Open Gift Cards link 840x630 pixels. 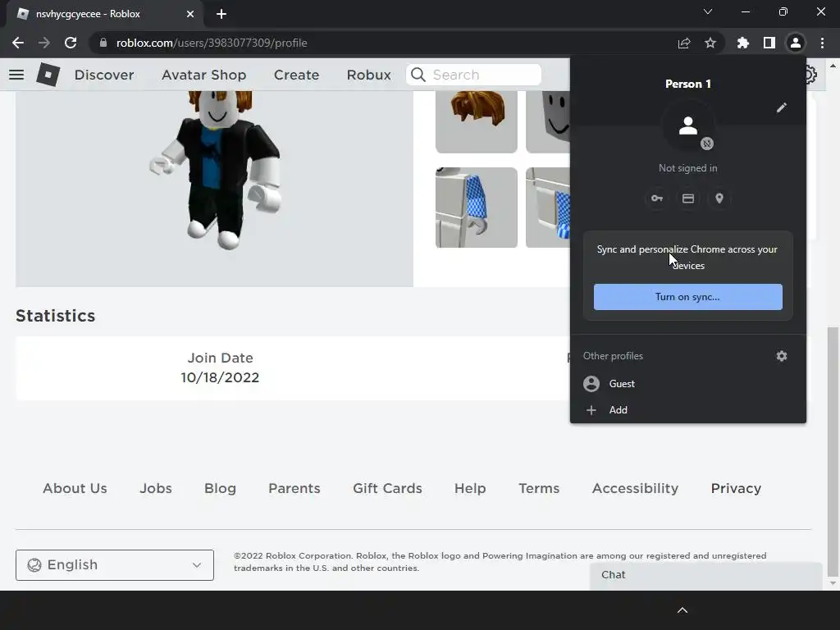click(387, 489)
